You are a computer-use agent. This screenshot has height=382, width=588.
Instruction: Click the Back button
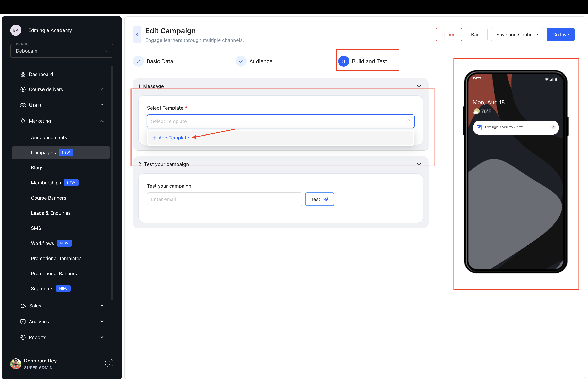[476, 35]
